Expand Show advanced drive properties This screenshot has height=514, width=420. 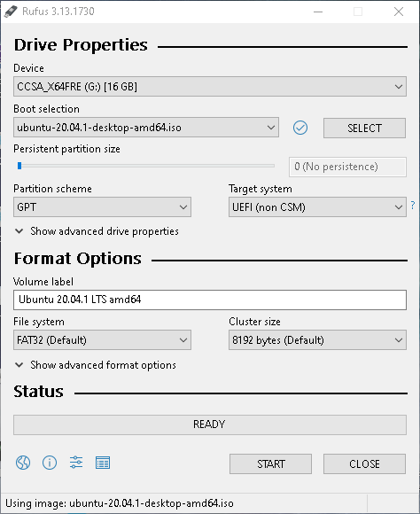[x=97, y=231]
